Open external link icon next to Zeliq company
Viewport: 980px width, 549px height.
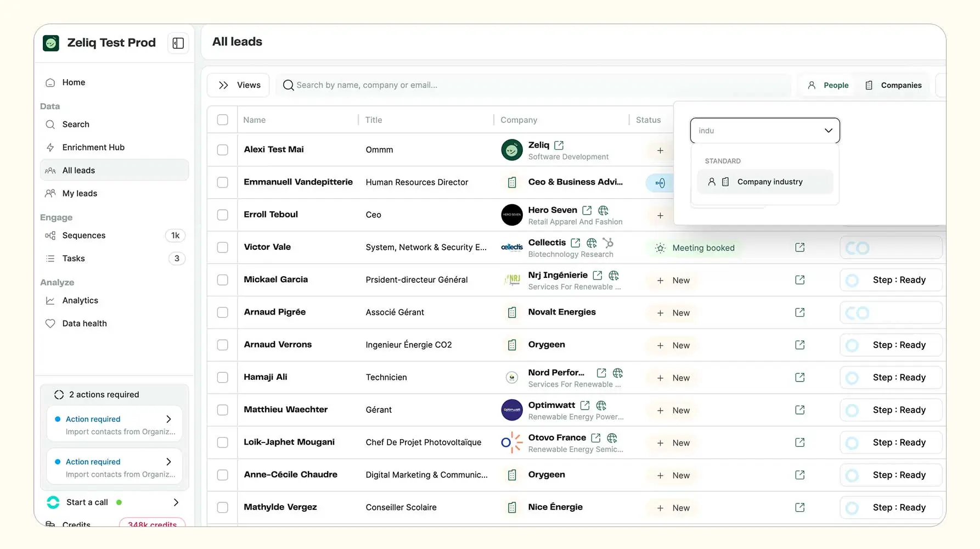click(x=559, y=145)
